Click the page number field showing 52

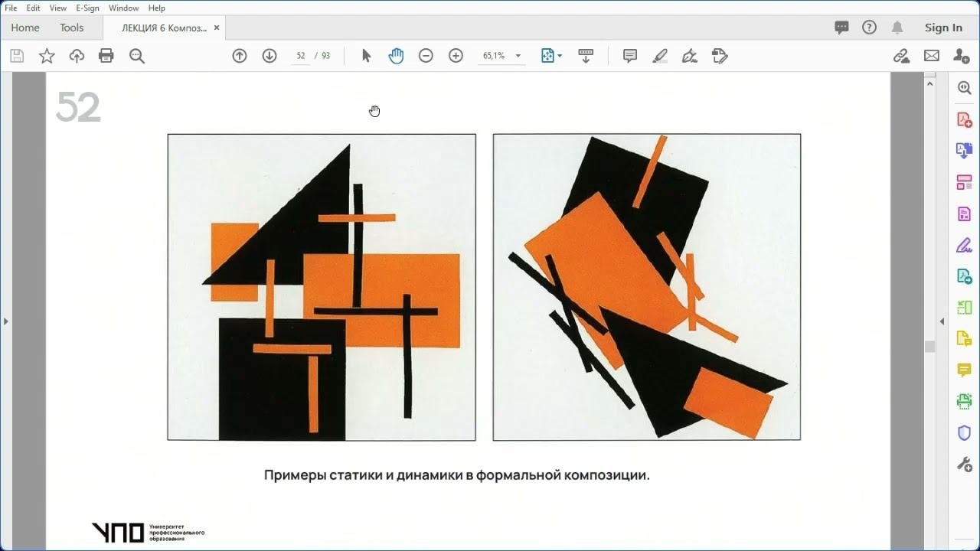pyautogui.click(x=300, y=56)
